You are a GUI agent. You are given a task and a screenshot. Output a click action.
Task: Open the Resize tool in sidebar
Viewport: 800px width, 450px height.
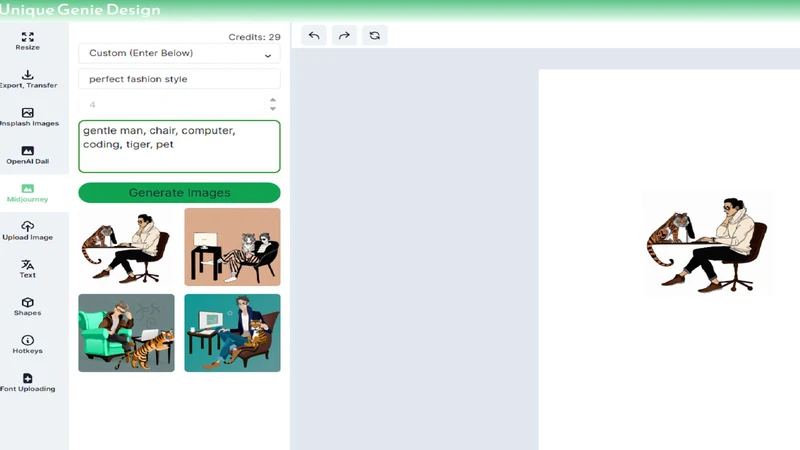[28, 41]
